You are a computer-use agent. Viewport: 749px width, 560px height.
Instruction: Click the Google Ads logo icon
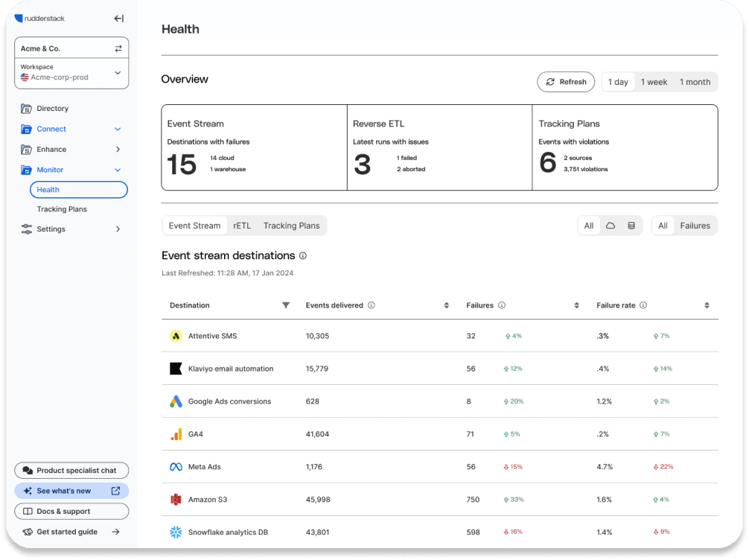coord(176,402)
